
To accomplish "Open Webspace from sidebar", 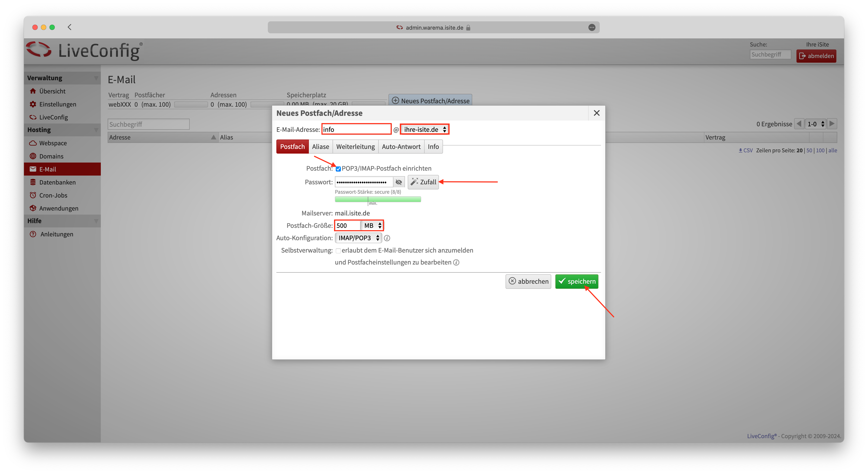I will coord(53,143).
